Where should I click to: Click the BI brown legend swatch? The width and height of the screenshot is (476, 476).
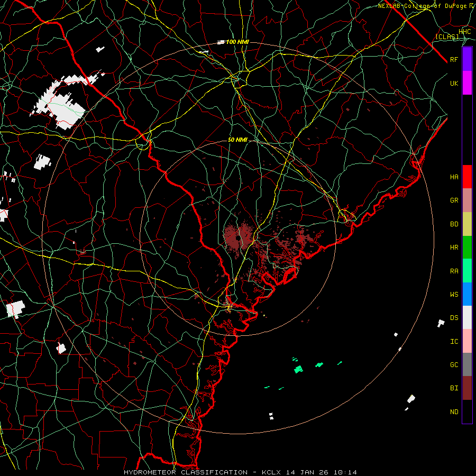467,388
